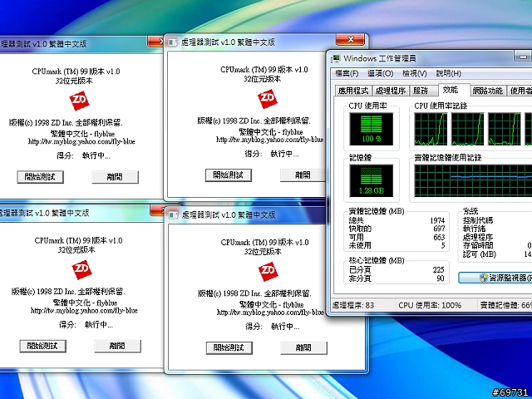Click 執行中... score text in lower-right CPUmark window
This screenshot has width=532, height=399.
(x=285, y=327)
